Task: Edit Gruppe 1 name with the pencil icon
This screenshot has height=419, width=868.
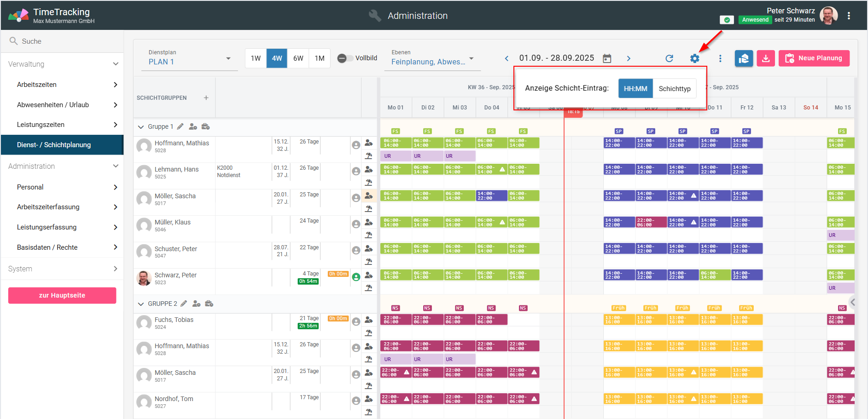Action: 180,126
